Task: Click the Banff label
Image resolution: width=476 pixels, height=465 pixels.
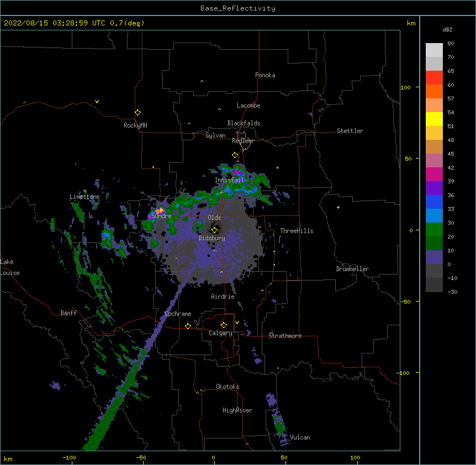Action: pos(68,313)
